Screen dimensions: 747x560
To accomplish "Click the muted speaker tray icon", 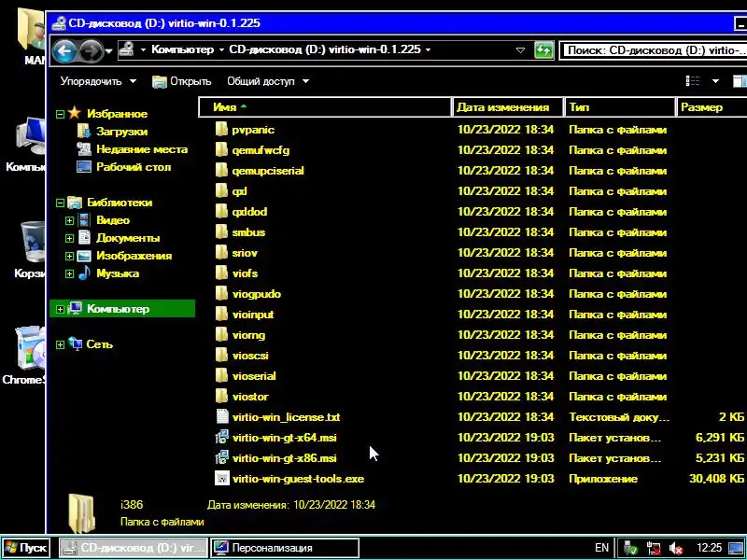I will pos(675,549).
